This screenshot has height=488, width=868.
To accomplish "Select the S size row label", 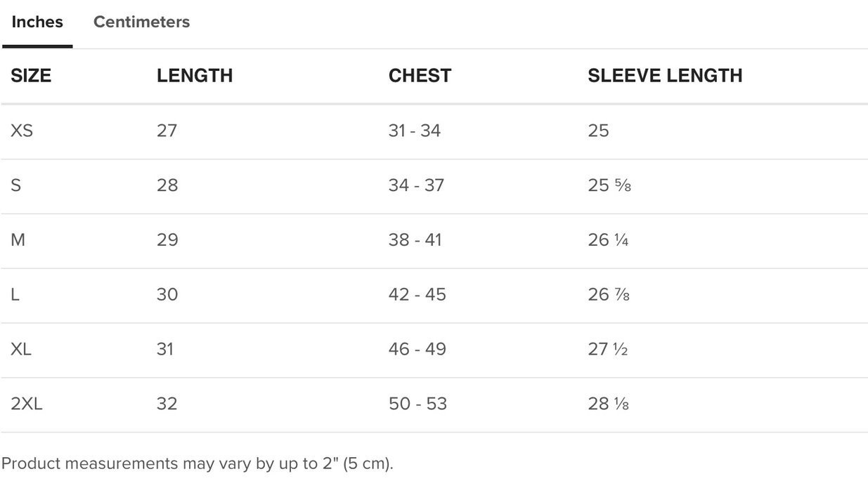I will click(15, 185).
